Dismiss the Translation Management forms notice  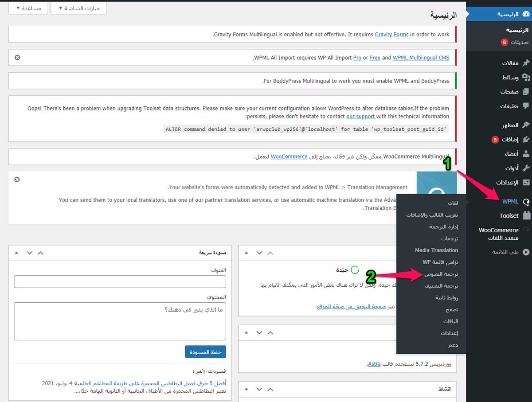pos(17,180)
